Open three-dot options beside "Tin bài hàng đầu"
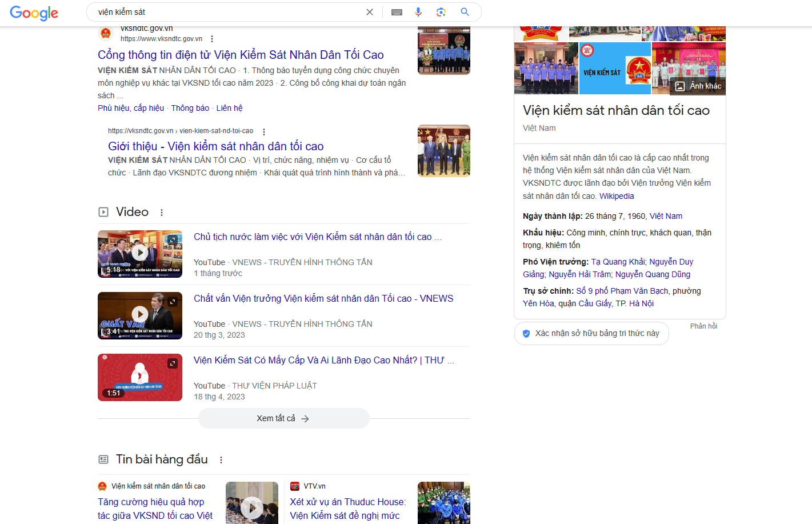812x524 pixels. [x=222, y=459]
